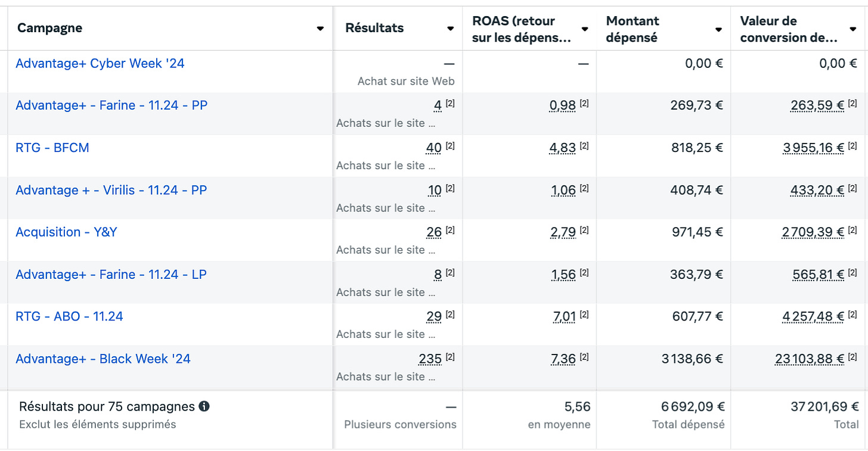Open the Advantage+ - Farine - 11.24 - LP campaign
The width and height of the screenshot is (868, 451).
pyautogui.click(x=111, y=275)
